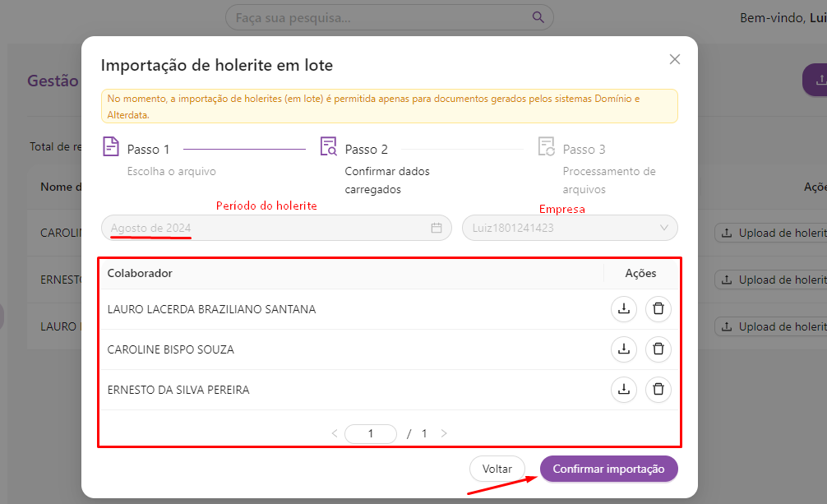Image resolution: width=827 pixels, height=504 pixels.
Task: Click Confirmar importação button
Action: 608,469
